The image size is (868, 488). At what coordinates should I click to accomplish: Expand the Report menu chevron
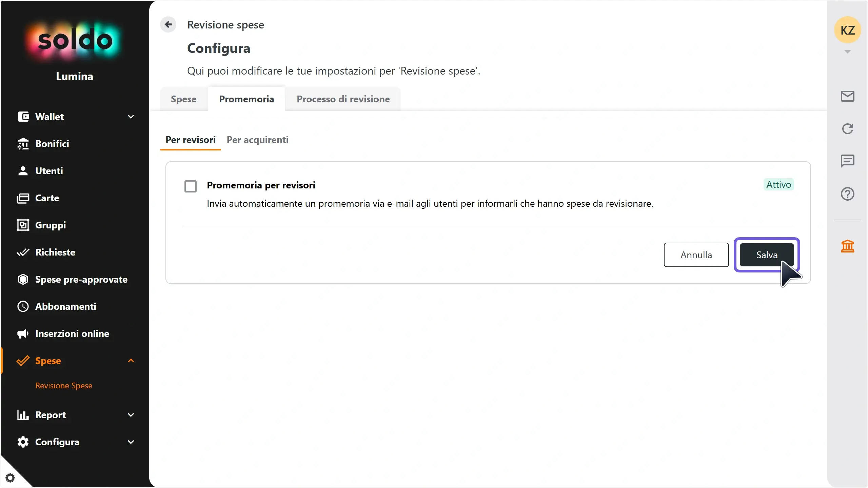tap(131, 415)
